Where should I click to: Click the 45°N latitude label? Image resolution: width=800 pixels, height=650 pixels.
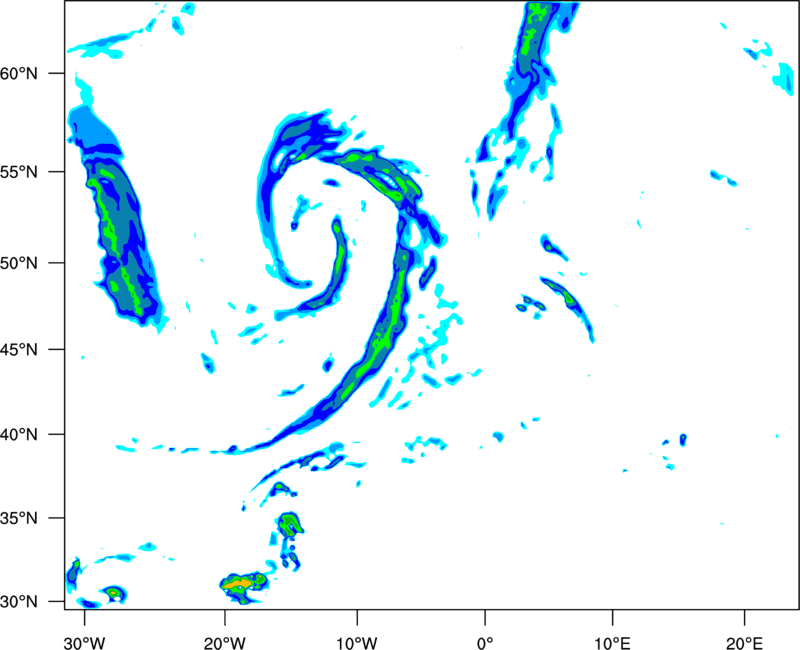tap(19, 350)
